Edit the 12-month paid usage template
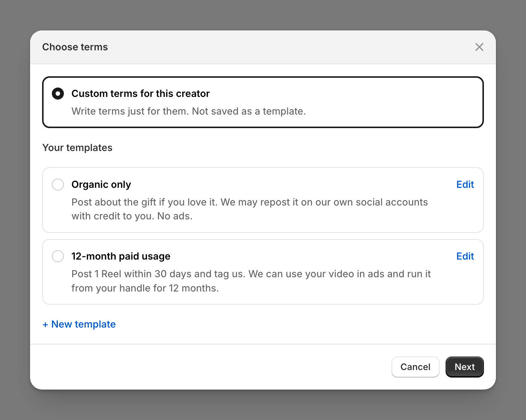This screenshot has width=526, height=420. tap(465, 256)
